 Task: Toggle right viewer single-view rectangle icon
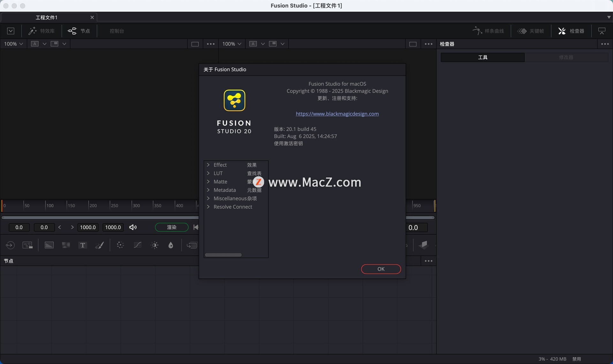click(413, 44)
